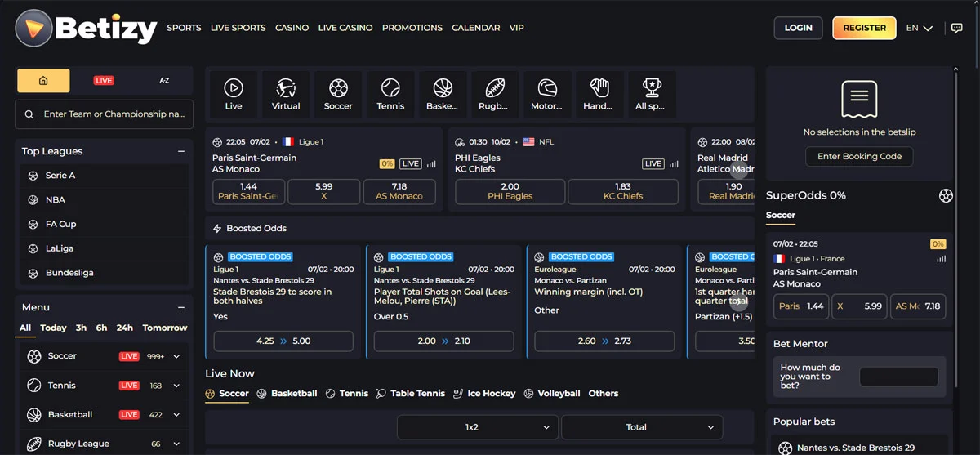
Task: Focus the team or championship search field
Action: 105,114
